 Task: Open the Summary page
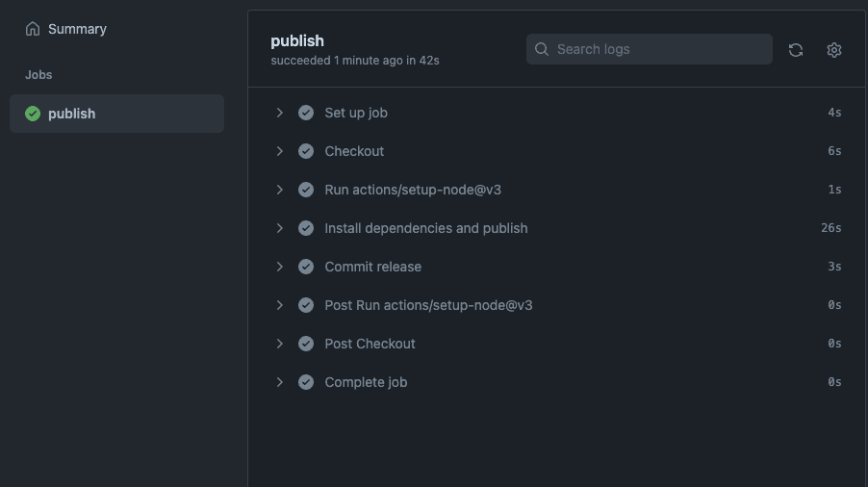(x=77, y=29)
